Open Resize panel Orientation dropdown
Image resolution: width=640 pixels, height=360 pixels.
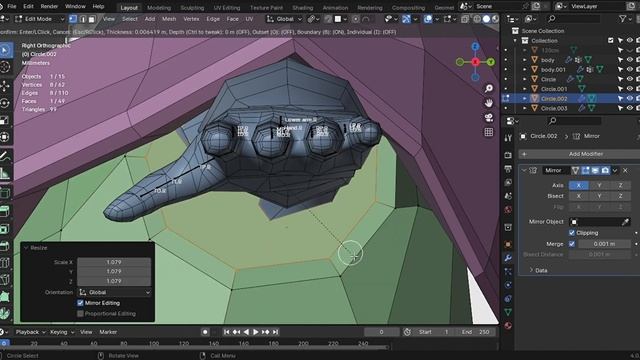pos(114,292)
